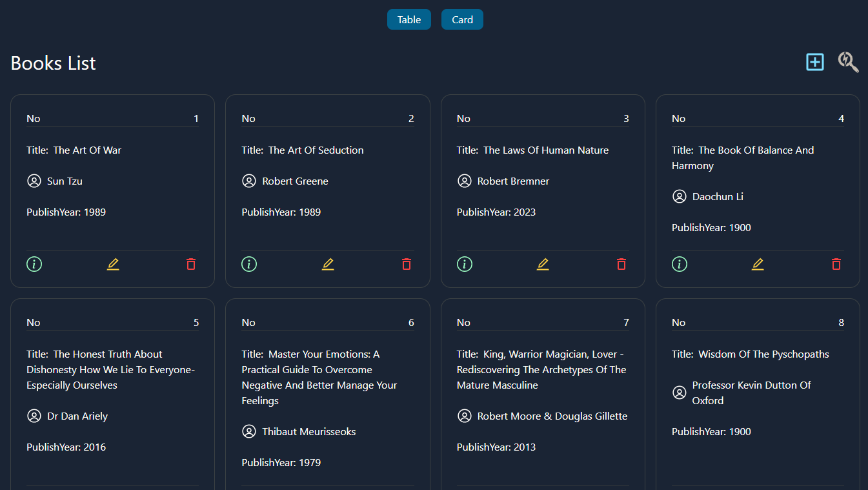Select title Wisdom Of The Pyschopaths
Image resolution: width=868 pixels, height=490 pixels.
click(x=763, y=354)
